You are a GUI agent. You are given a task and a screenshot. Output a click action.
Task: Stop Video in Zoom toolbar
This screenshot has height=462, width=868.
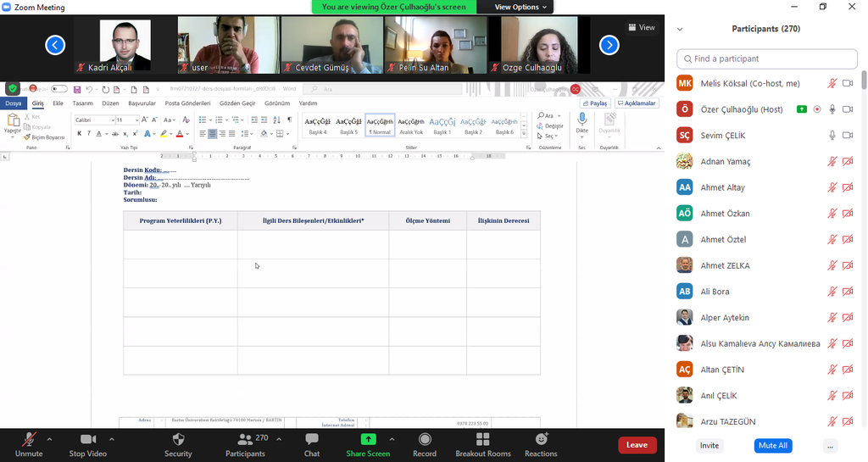pos(87,445)
